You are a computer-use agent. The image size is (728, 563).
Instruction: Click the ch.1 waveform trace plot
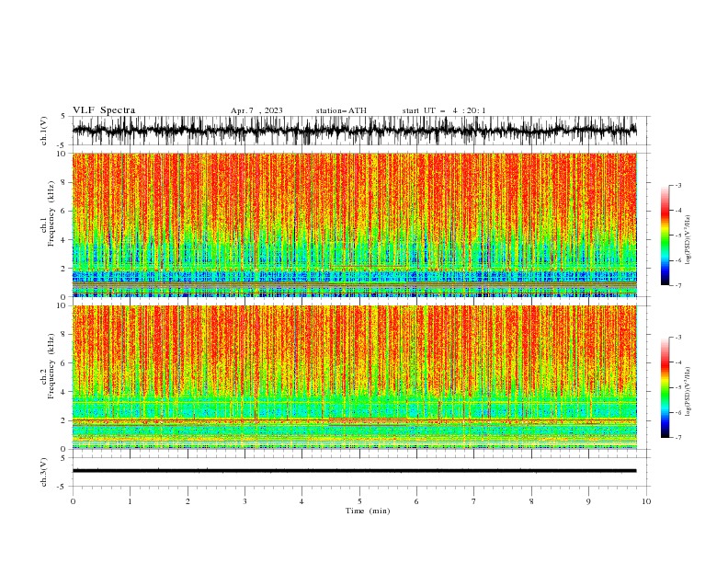pyautogui.click(x=355, y=131)
